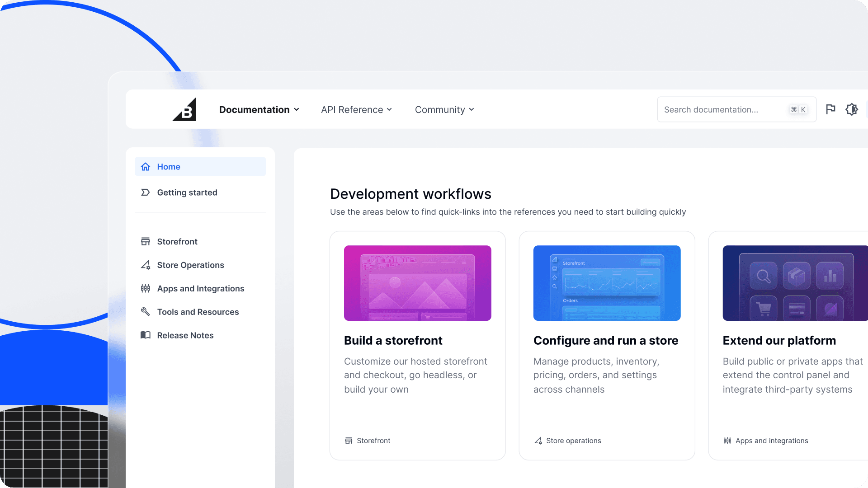Click the Storefront sidebar icon
Viewport: 868px width, 488px height.
pos(146,242)
